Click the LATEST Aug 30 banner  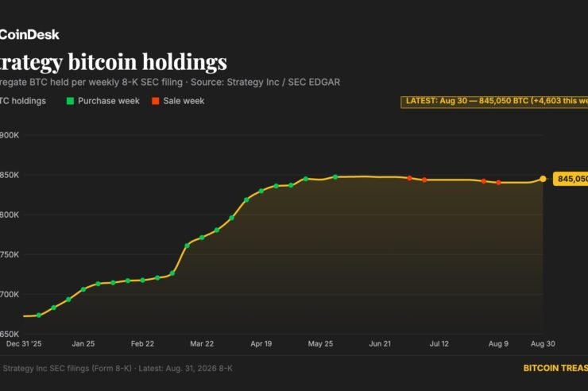(494, 102)
